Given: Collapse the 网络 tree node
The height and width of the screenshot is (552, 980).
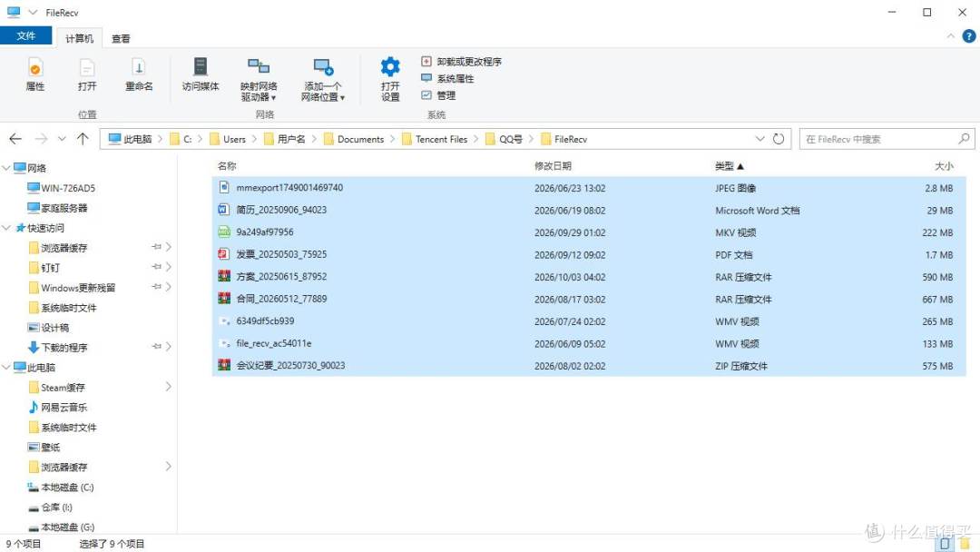Looking at the screenshot, I should pos(6,168).
